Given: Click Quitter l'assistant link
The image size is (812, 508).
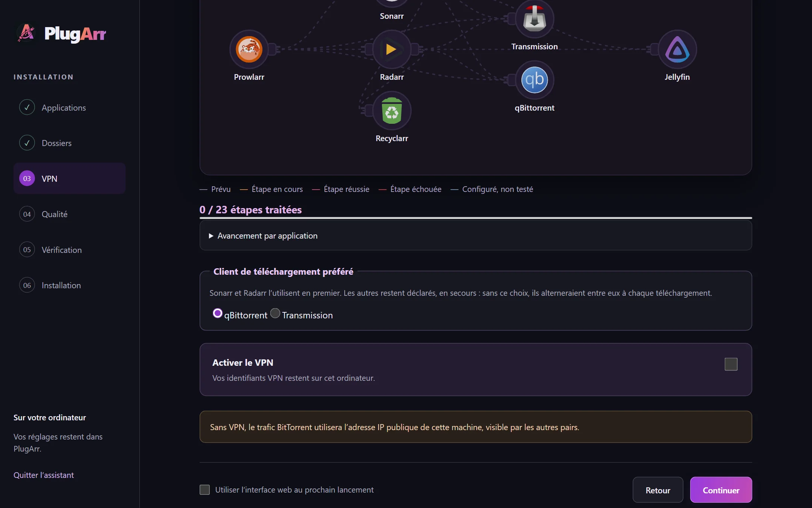Looking at the screenshot, I should [x=44, y=475].
